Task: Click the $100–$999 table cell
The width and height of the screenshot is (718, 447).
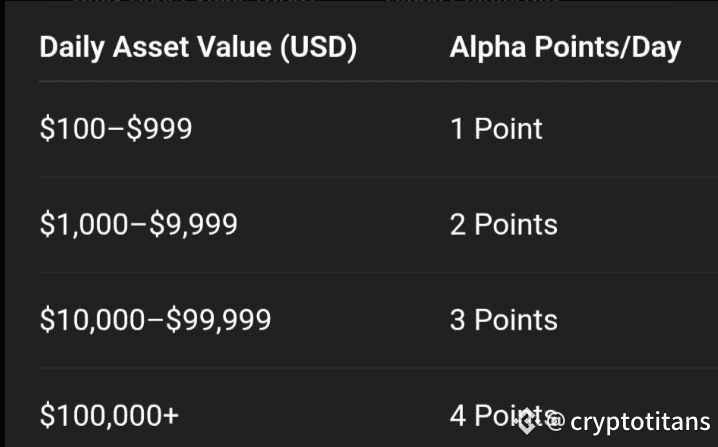Action: coord(116,129)
